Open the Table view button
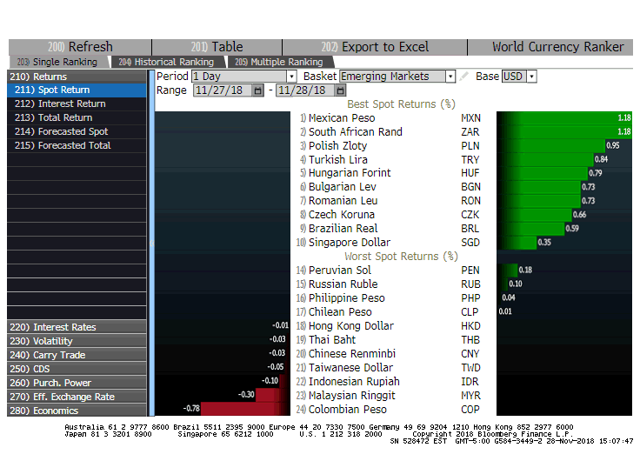The image size is (640, 461). click(217, 47)
